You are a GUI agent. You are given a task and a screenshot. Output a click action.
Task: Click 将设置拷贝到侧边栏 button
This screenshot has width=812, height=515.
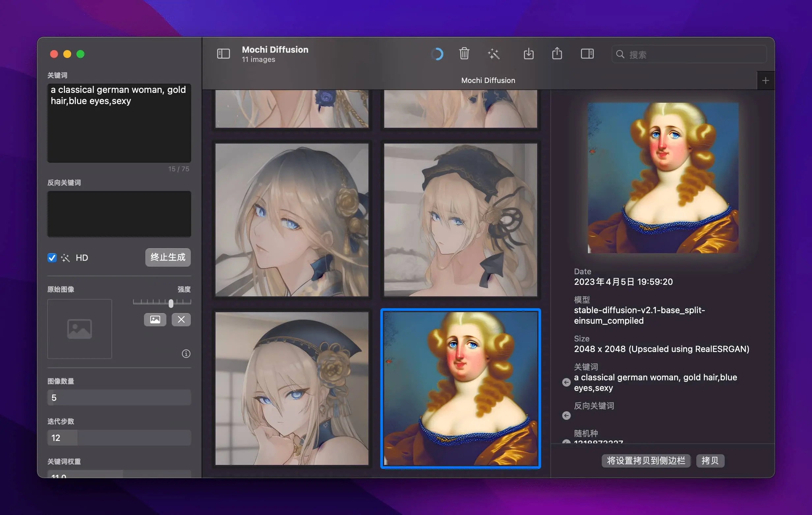[646, 460]
